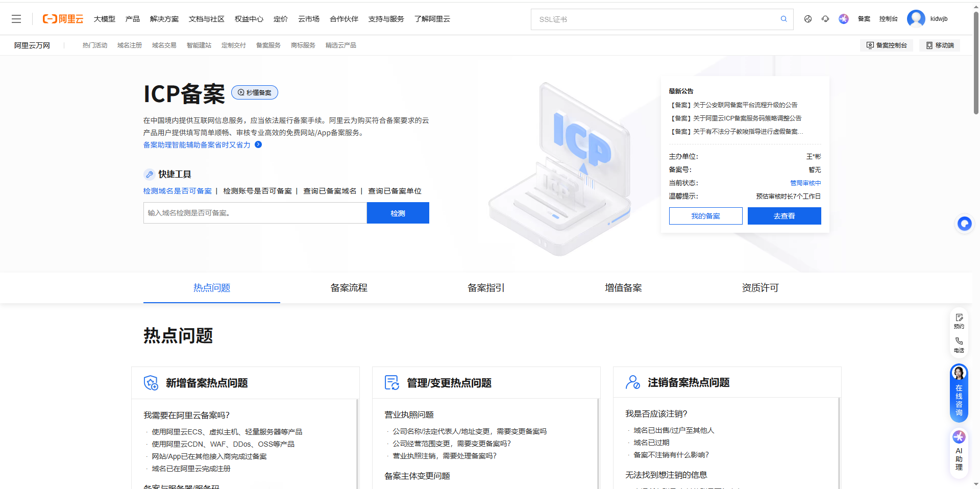Open 定价 menu item
Screen dimensions: 980x489
coord(281,19)
